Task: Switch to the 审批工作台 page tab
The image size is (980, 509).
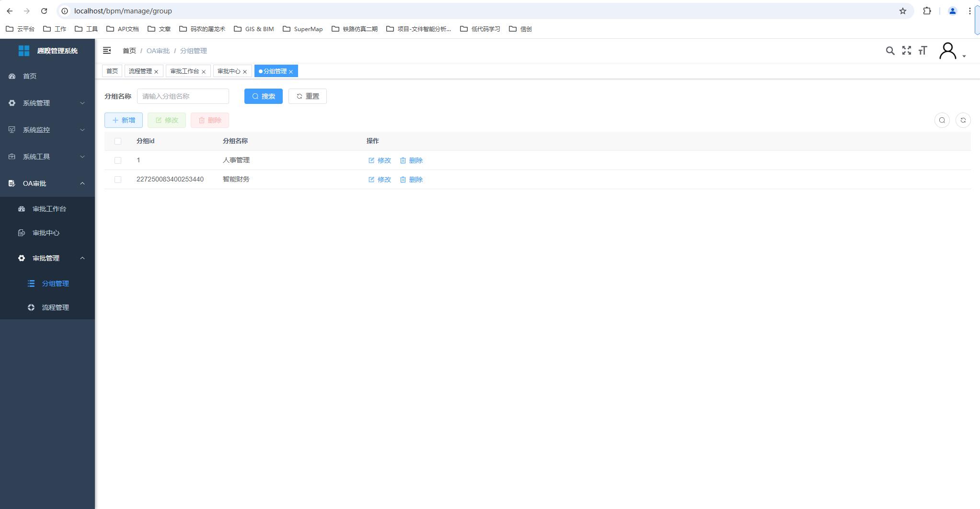Action: (184, 71)
